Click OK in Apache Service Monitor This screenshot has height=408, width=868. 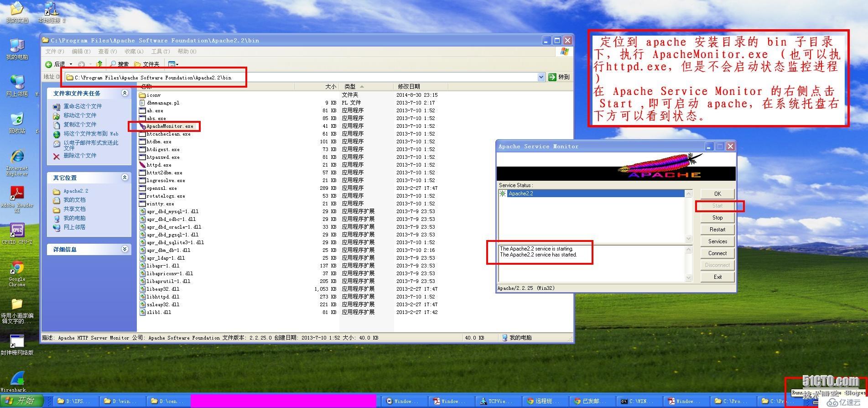717,194
